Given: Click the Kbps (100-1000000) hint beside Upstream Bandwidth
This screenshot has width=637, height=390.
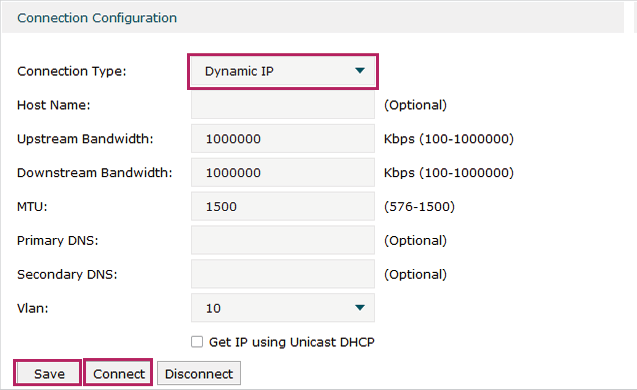Looking at the screenshot, I should point(449,139).
